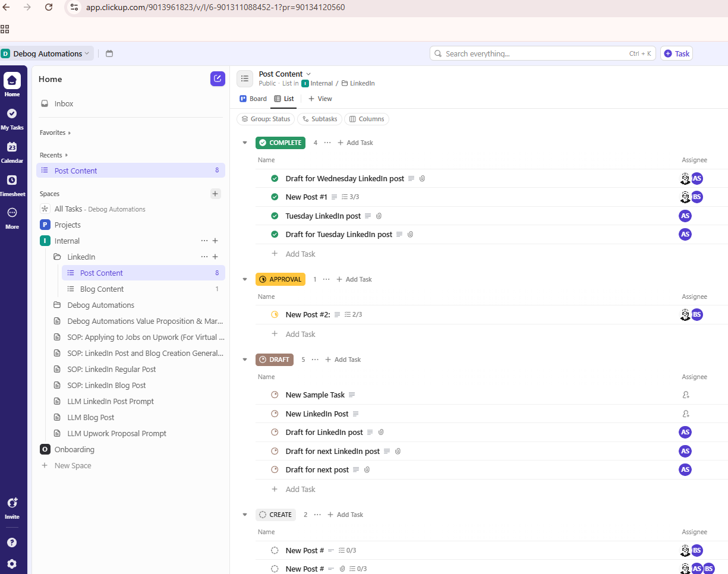Click the plus icon in the Internal row
This screenshot has height=574, width=728.
pyautogui.click(x=215, y=241)
